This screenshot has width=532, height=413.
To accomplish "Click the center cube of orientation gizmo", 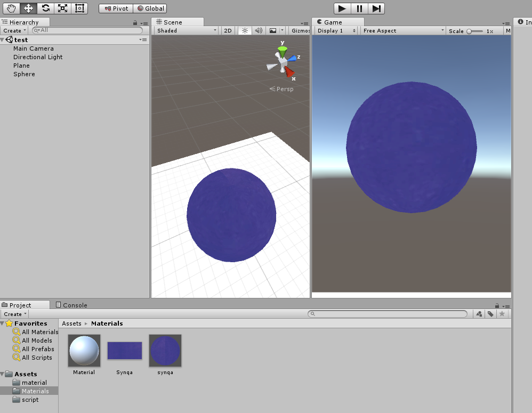I will point(283,63).
